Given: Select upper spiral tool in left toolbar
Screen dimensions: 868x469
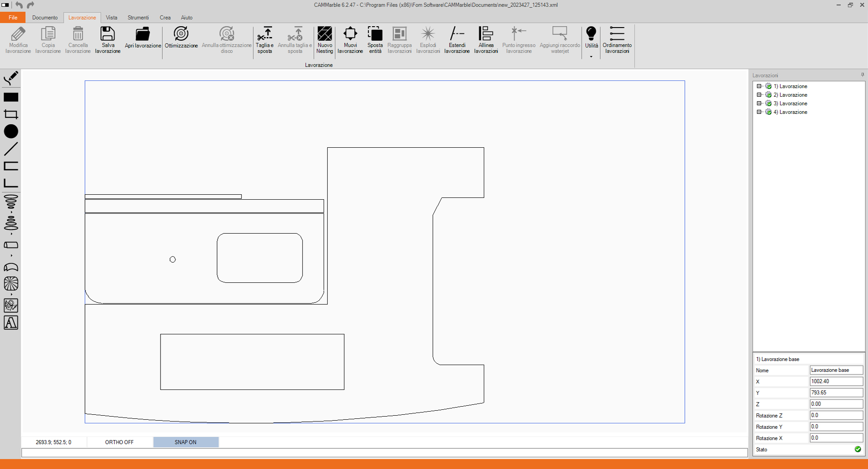Looking at the screenshot, I should click(11, 202).
